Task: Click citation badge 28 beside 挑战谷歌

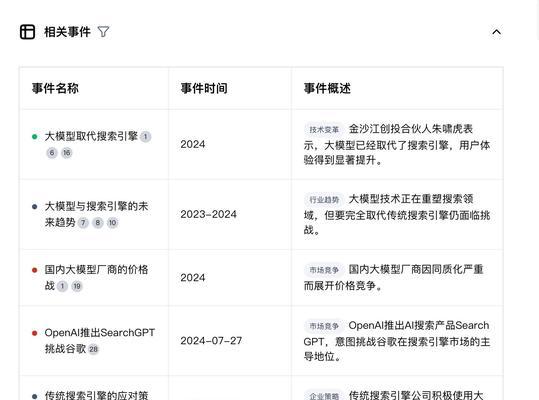Action: click(x=94, y=349)
